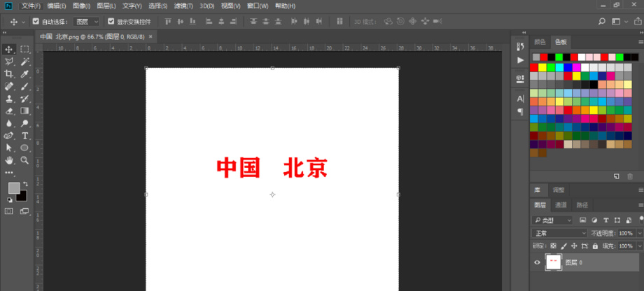Screen dimensions: 644x291
Task: Toggle pixel layer filter in Layers panel
Action: point(582,220)
